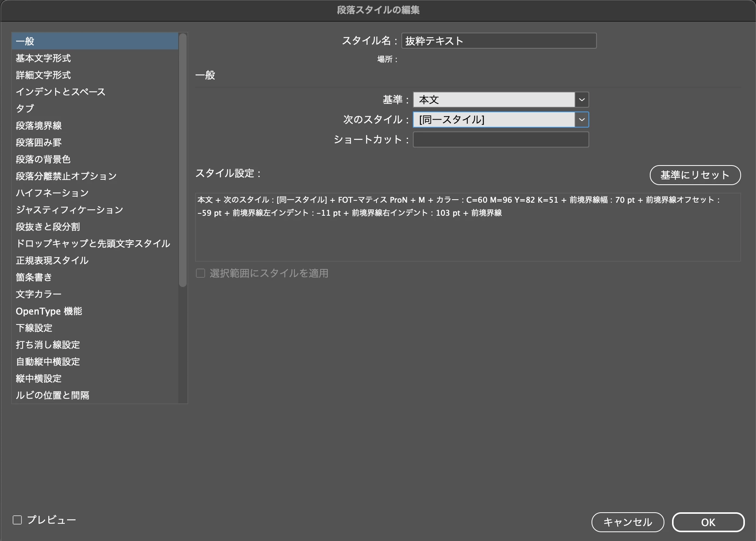Click the スタイル名 text field
756x541 pixels.
click(498, 41)
